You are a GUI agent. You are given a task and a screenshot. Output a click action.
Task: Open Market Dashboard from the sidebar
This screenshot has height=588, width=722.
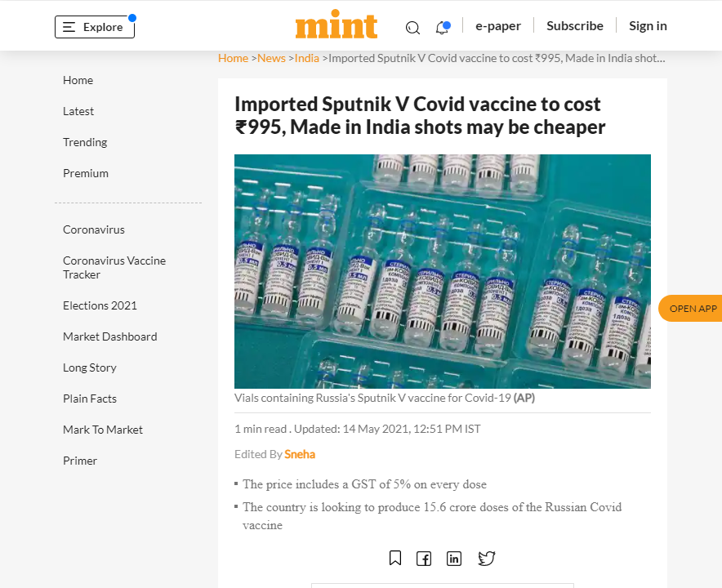pos(109,336)
